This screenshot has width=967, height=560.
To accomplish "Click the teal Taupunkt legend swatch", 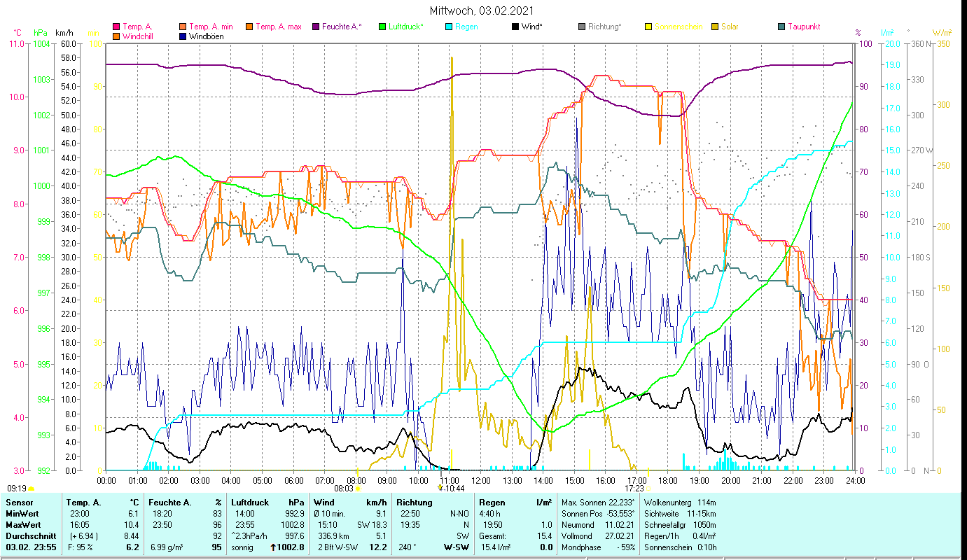I will (781, 27).
